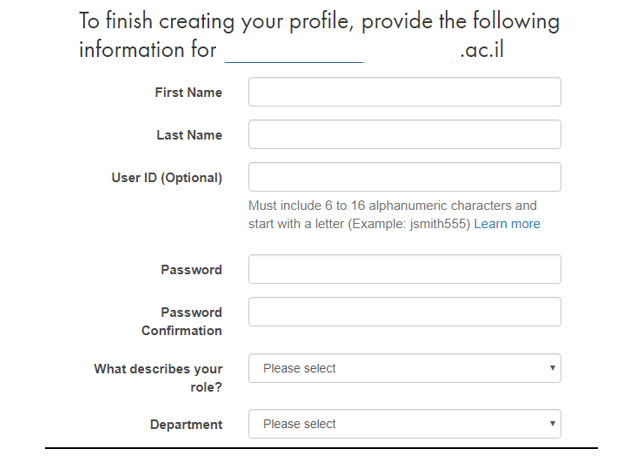Click the arrow on the role dropdown

[x=552, y=368]
